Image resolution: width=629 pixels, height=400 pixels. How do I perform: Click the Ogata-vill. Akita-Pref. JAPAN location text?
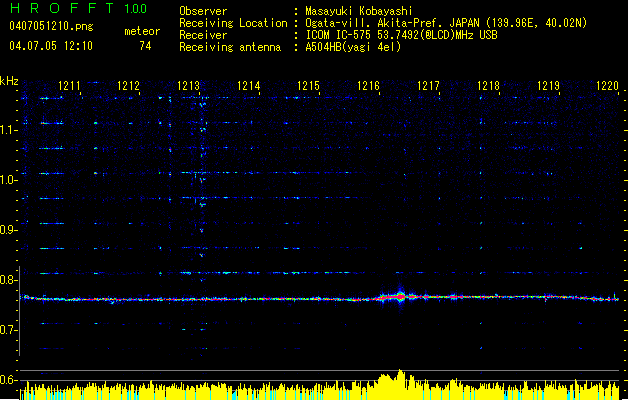coord(446,23)
